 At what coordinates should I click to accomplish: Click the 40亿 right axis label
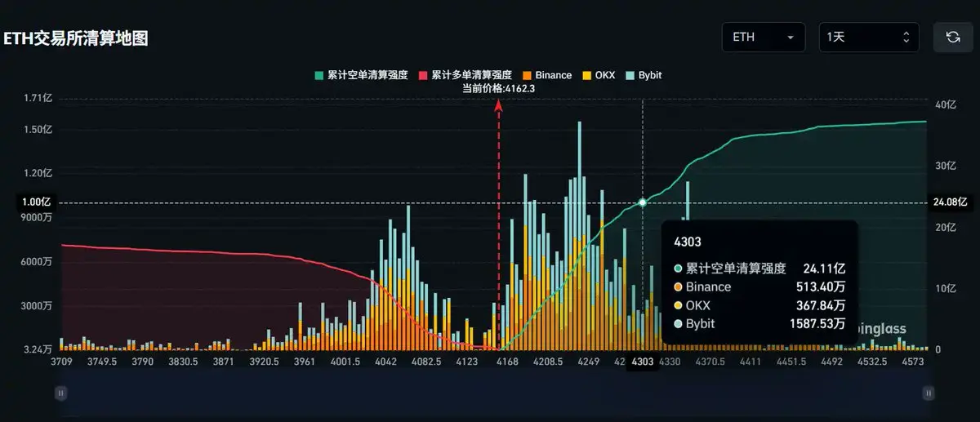tap(945, 104)
